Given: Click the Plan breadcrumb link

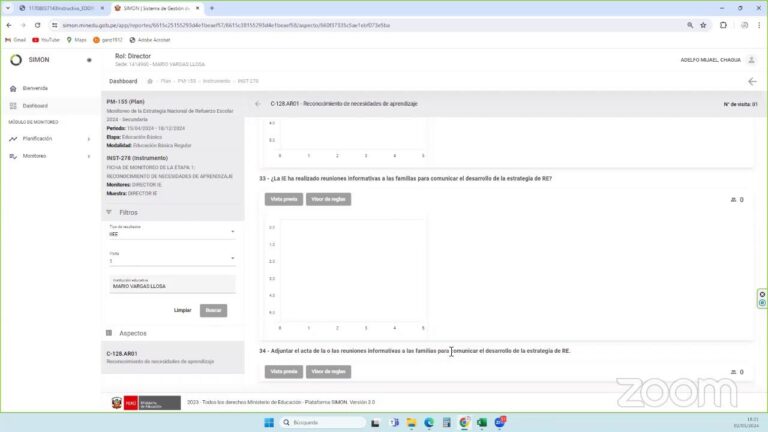Looking at the screenshot, I should pyautogui.click(x=166, y=81).
